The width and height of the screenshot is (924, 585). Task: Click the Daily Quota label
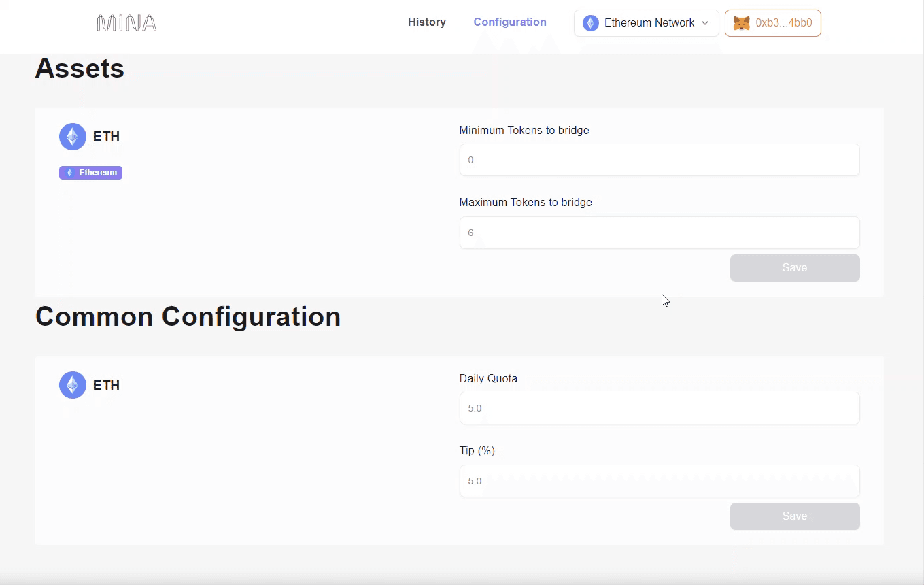tap(488, 378)
